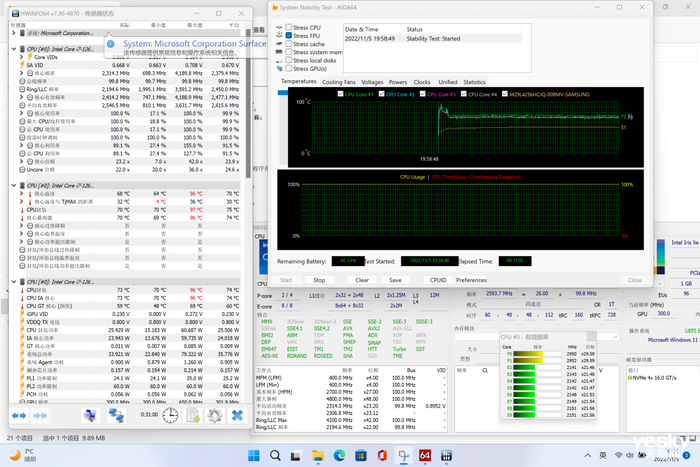Reset HWiNFO timer clock icon

pos(170,416)
